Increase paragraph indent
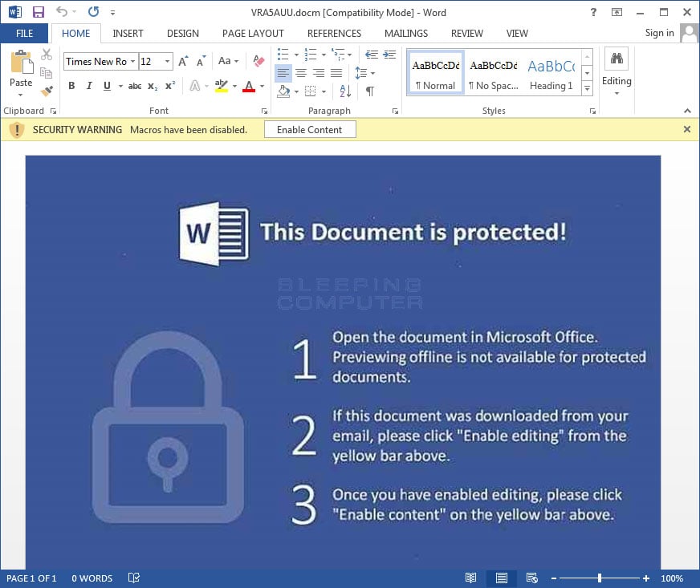 coord(389,55)
